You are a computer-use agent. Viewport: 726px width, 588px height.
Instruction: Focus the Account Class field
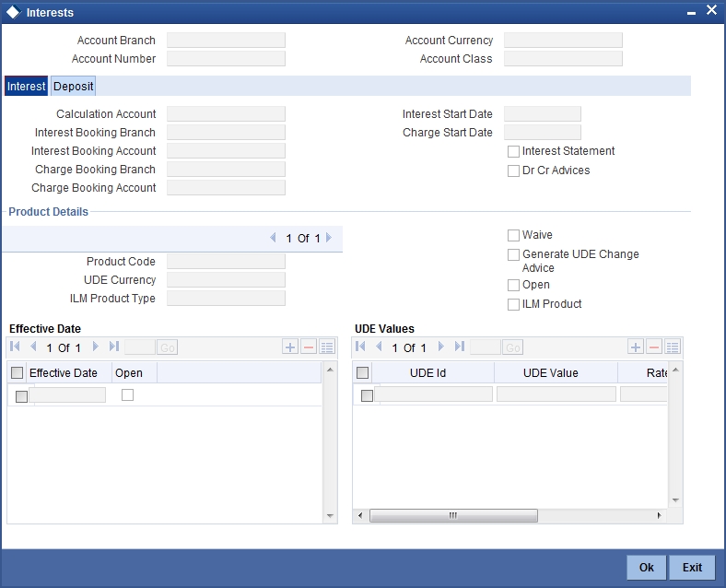(x=563, y=59)
